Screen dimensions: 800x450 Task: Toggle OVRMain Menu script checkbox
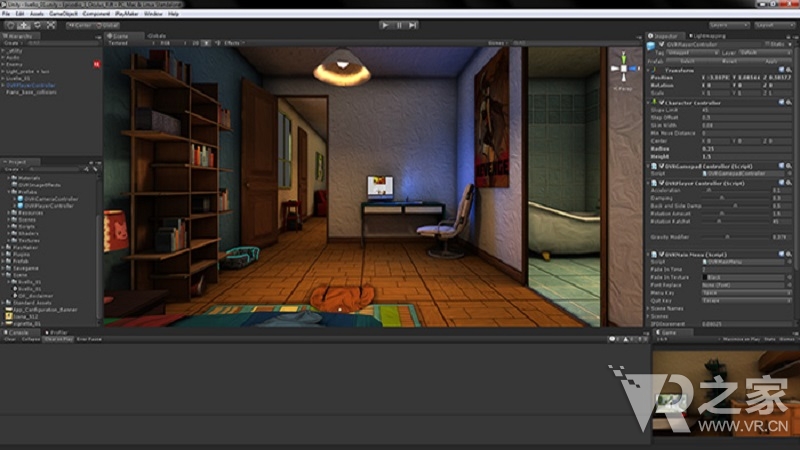[x=661, y=254]
